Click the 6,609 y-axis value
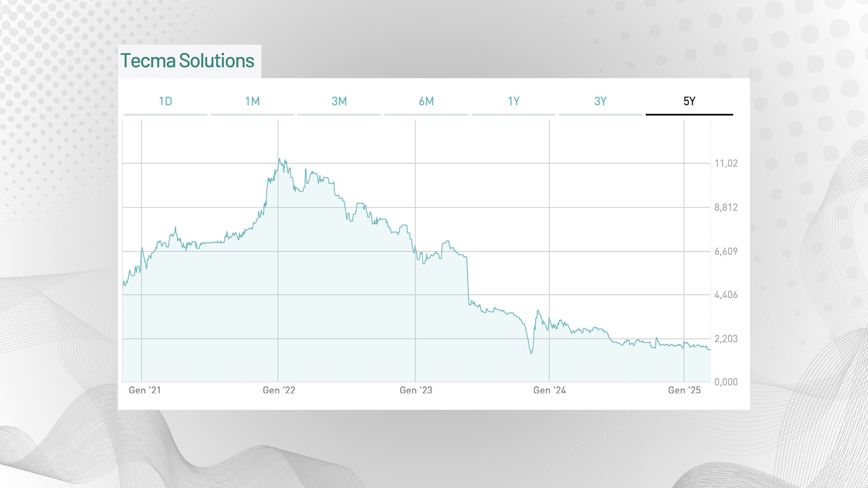 pos(726,251)
